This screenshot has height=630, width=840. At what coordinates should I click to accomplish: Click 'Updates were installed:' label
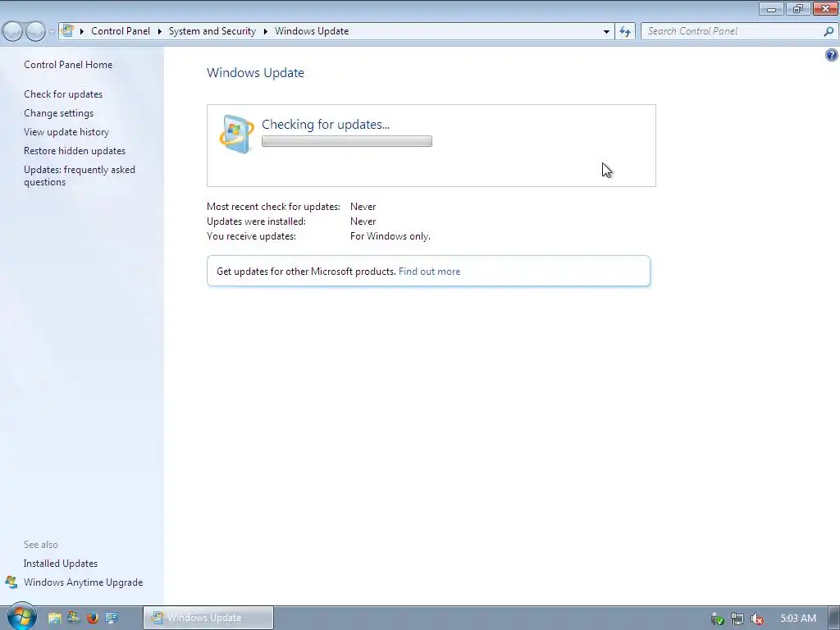[x=256, y=221]
